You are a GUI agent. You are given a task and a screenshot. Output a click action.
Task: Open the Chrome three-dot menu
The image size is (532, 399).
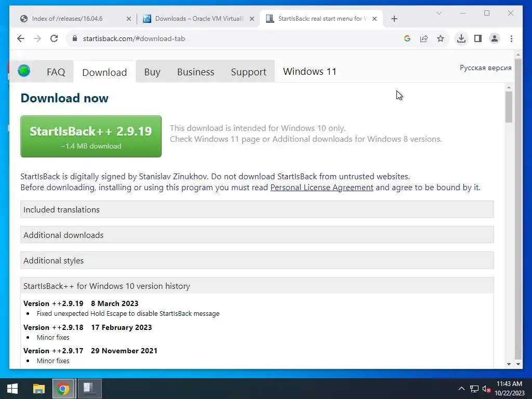click(511, 38)
